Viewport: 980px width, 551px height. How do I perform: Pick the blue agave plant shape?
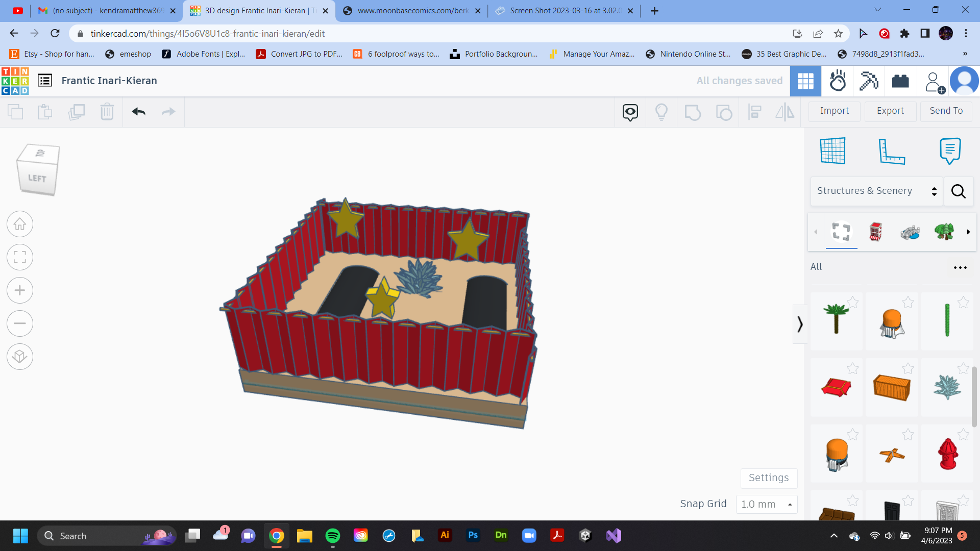(947, 387)
